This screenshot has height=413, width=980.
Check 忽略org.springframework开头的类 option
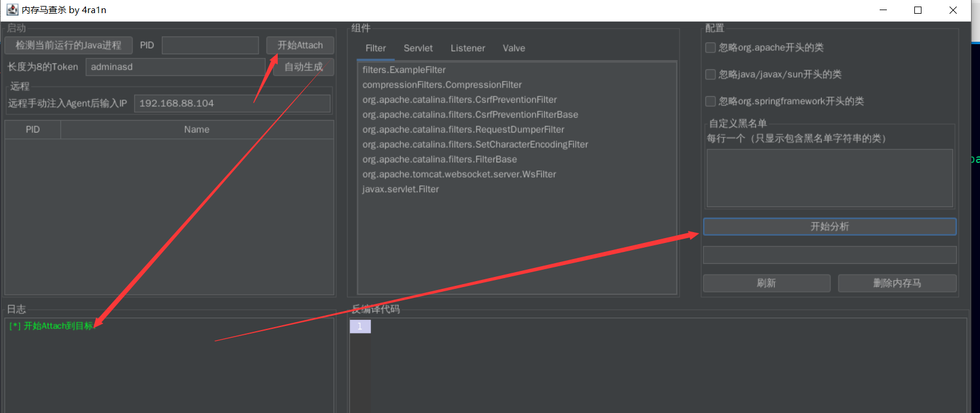click(711, 101)
